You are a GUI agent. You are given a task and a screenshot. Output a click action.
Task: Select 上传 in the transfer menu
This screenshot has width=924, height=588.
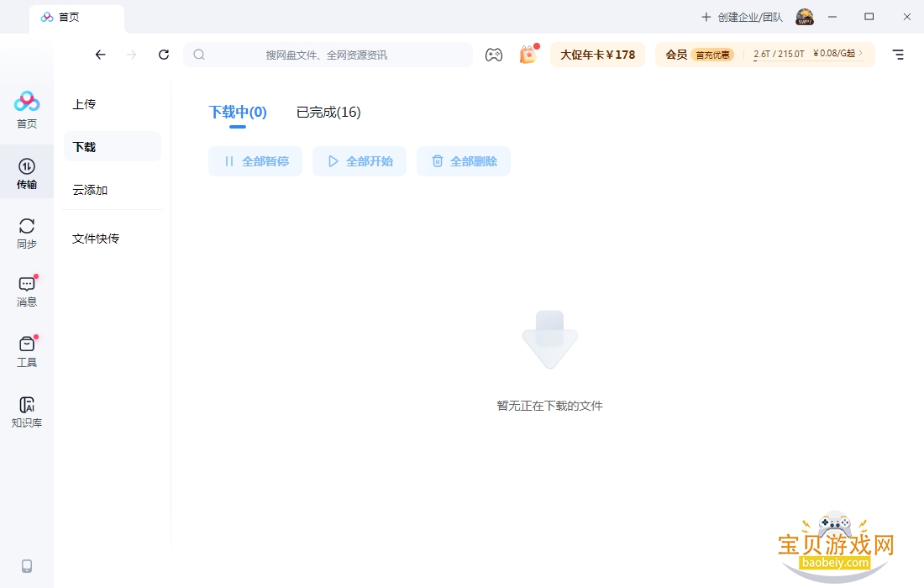84,104
